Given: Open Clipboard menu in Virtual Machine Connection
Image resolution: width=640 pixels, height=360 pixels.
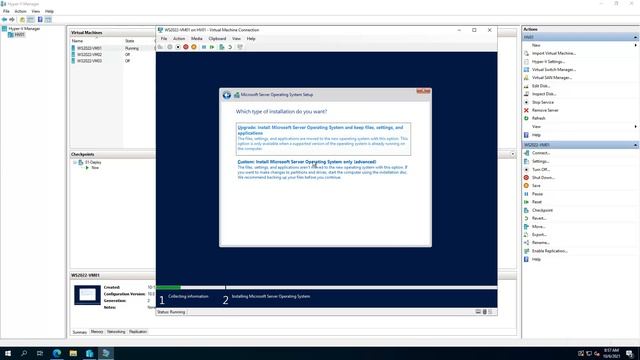Looking at the screenshot, I should (x=217, y=39).
